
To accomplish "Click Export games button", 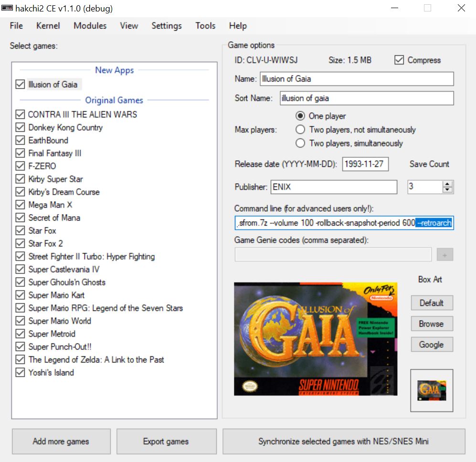I will [166, 441].
